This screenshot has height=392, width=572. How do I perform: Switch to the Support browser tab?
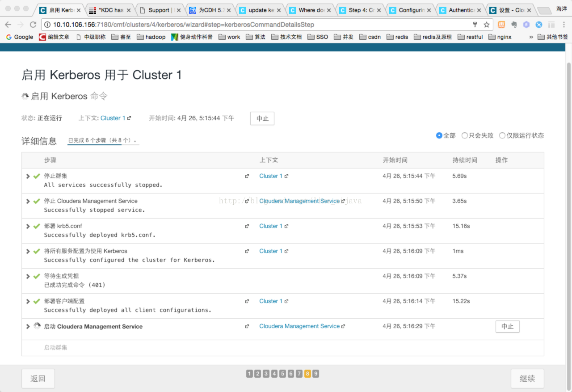(160, 10)
